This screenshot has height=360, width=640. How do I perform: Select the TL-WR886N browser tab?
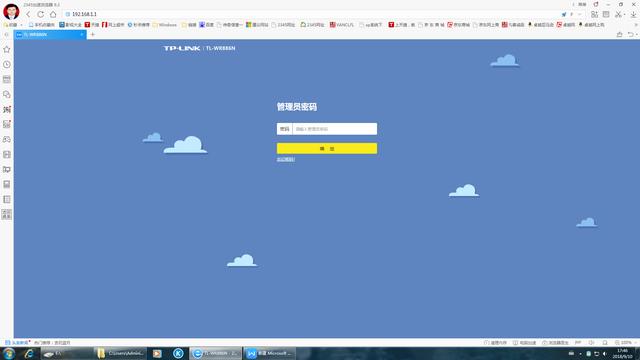[50, 35]
